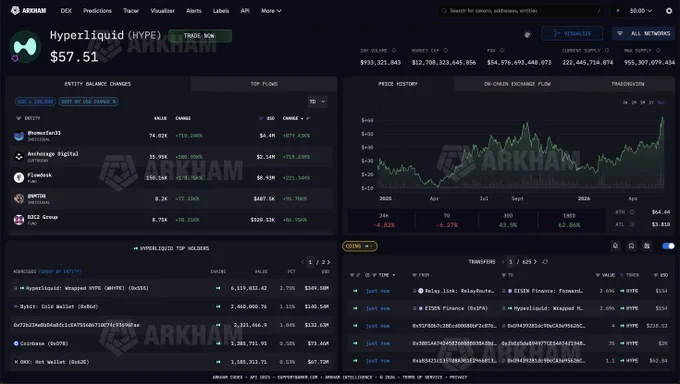Open the All Networks filter dropdown

(x=643, y=33)
